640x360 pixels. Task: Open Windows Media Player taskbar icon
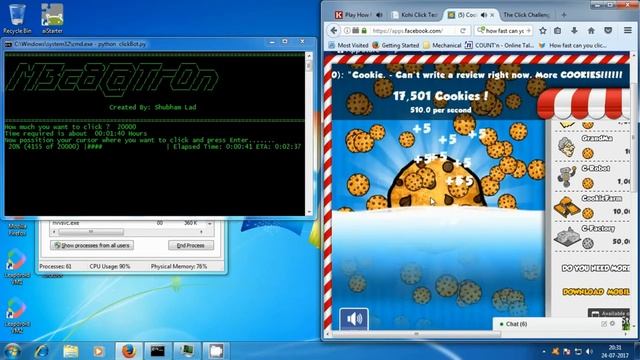98,351
